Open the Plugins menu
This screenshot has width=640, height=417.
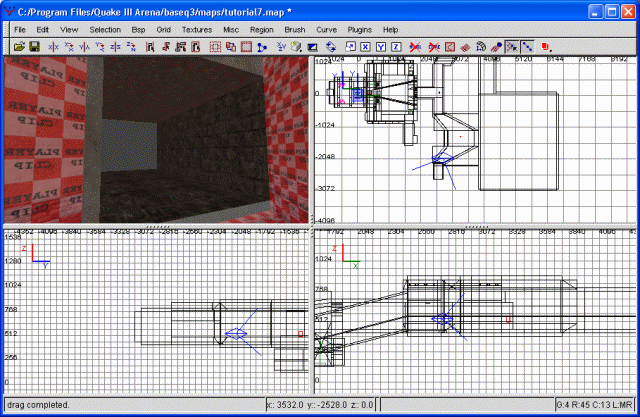point(360,30)
